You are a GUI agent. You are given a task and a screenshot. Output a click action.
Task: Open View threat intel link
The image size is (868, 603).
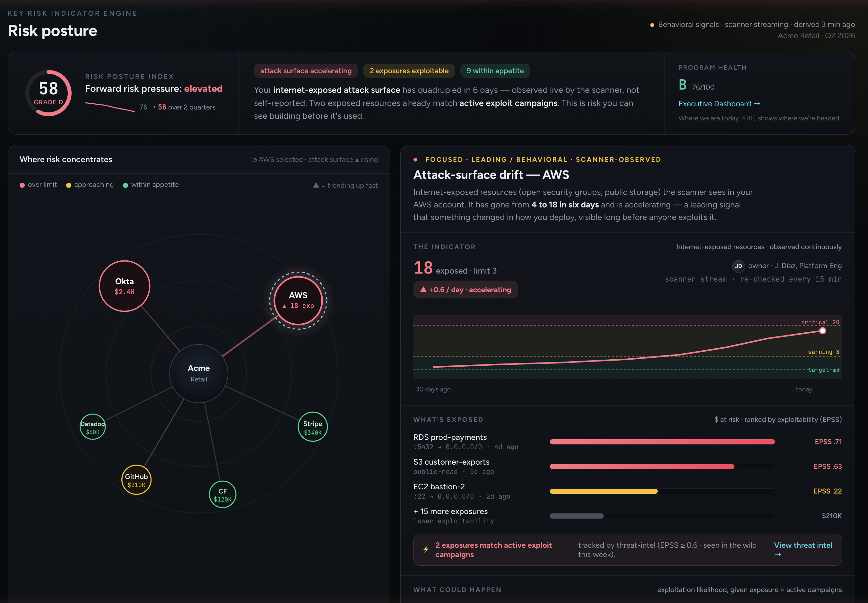point(803,549)
